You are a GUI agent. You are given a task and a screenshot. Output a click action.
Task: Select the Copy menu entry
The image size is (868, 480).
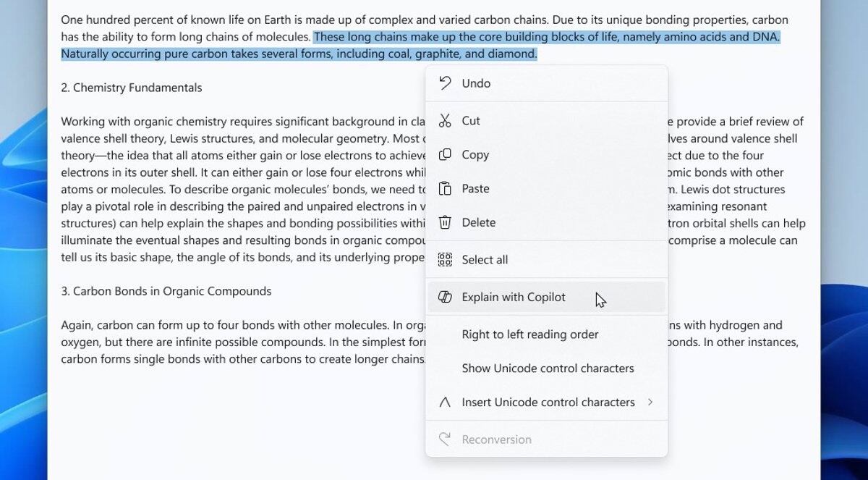tap(475, 154)
